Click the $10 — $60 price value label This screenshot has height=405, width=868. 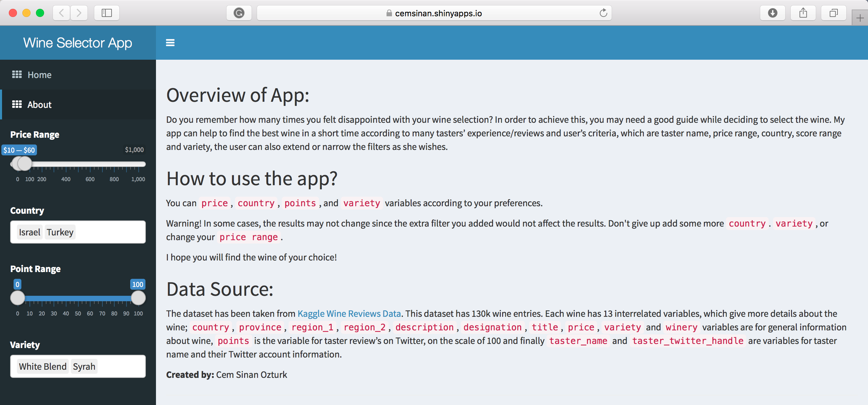coord(19,150)
